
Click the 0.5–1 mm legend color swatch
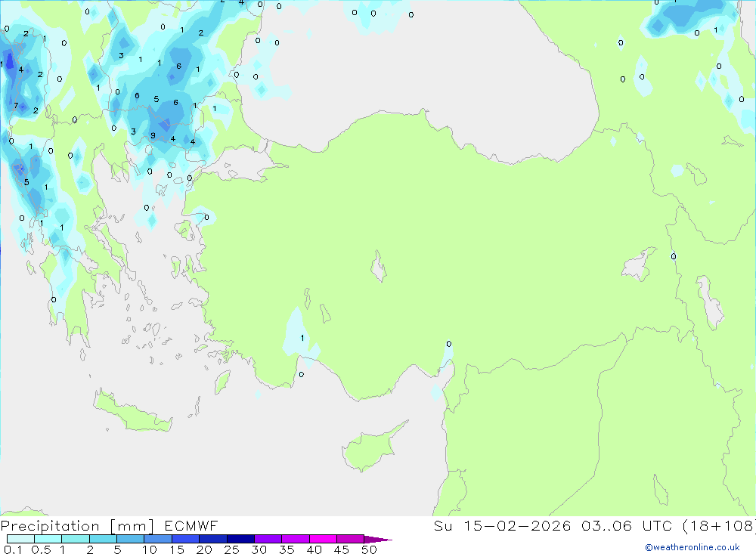[x=48, y=539]
